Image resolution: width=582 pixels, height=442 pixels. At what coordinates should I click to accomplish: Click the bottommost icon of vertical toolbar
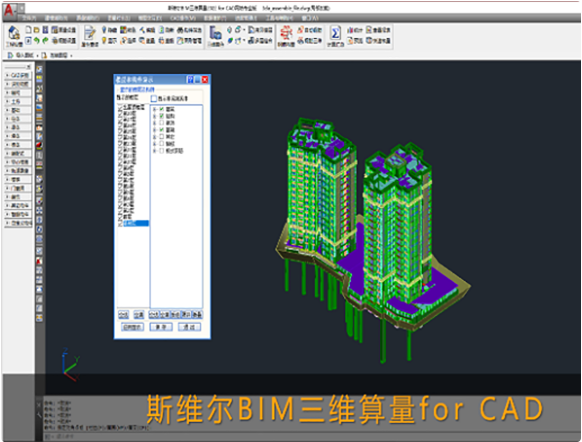pos(39,318)
